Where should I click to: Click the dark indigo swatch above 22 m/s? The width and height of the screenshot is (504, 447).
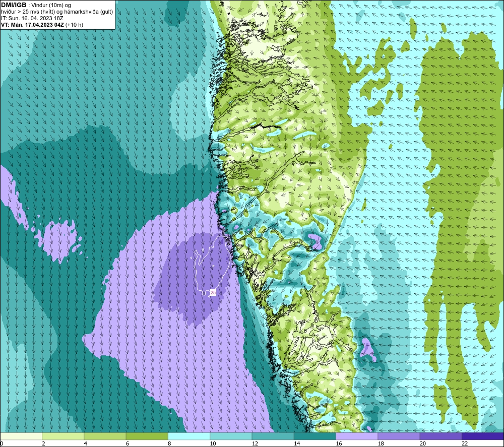pyautogui.click(x=482, y=436)
